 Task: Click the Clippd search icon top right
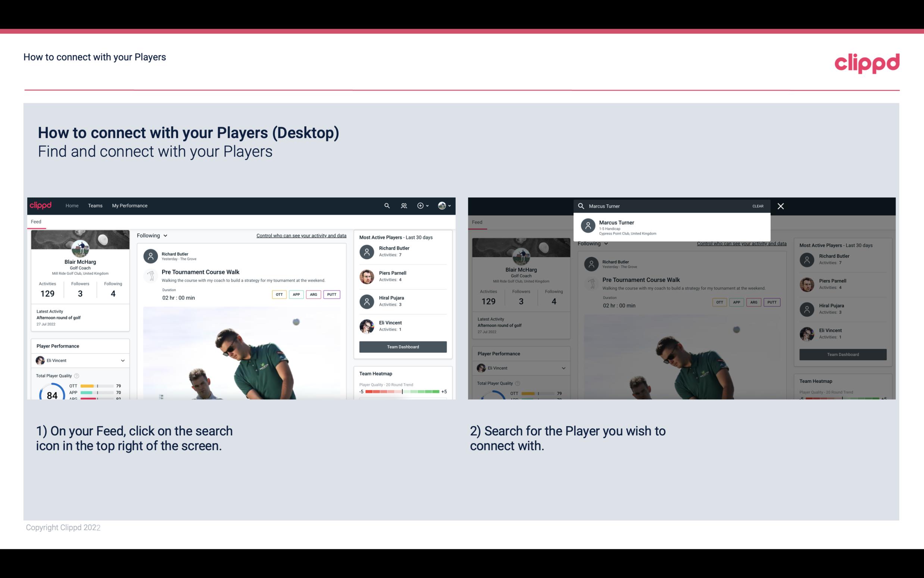pyautogui.click(x=387, y=206)
